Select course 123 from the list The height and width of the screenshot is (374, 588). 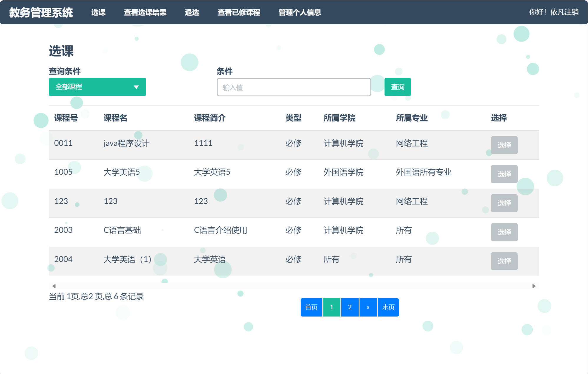click(504, 203)
